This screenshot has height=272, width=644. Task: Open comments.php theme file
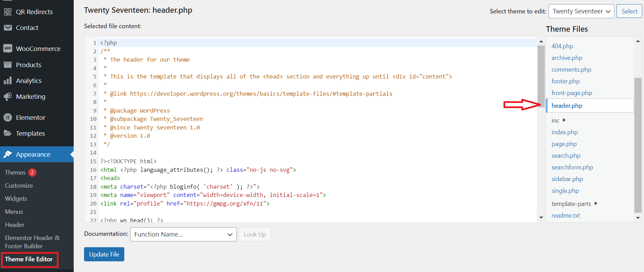click(571, 69)
